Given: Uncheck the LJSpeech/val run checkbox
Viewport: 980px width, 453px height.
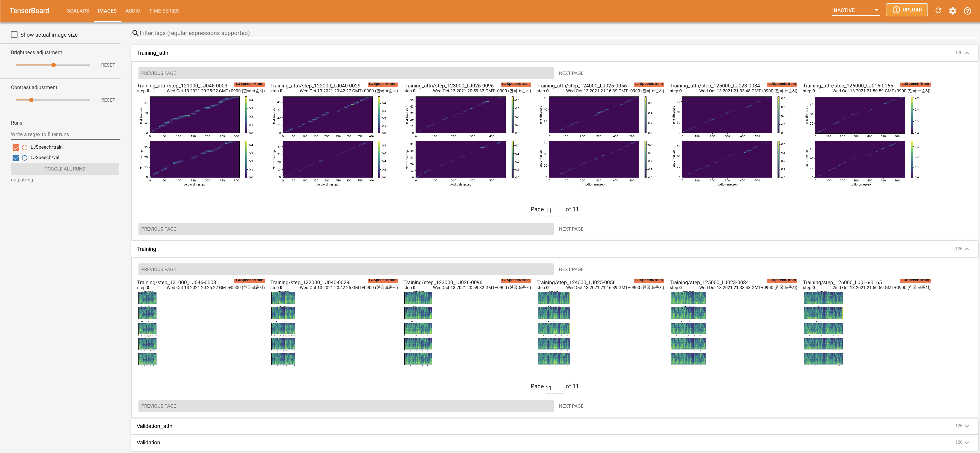Looking at the screenshot, I should (x=16, y=158).
